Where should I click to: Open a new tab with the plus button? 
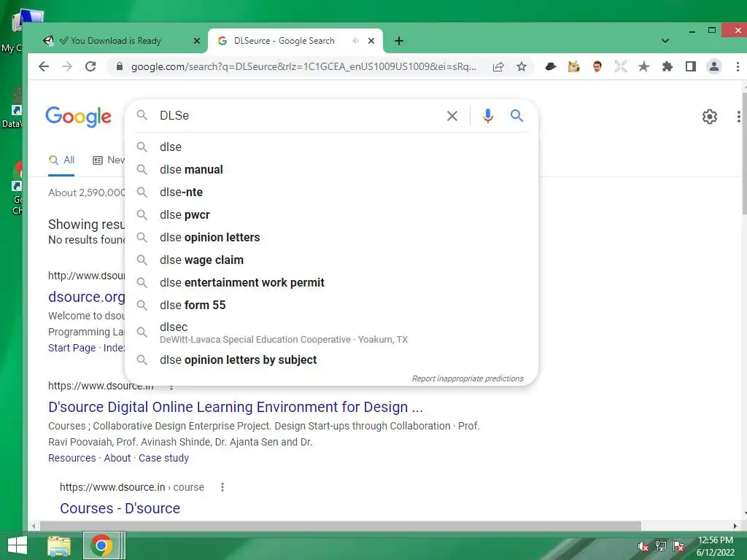pyautogui.click(x=399, y=41)
